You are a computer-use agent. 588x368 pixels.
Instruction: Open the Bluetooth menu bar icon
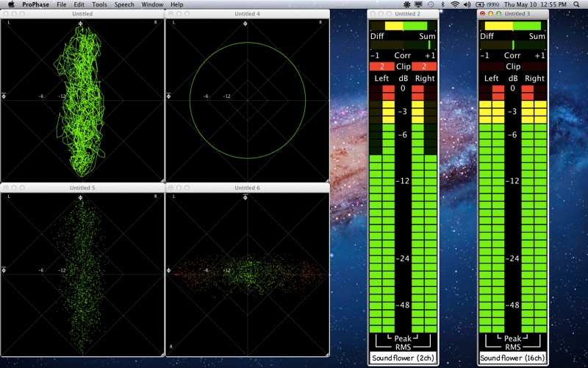pyautogui.click(x=444, y=4)
